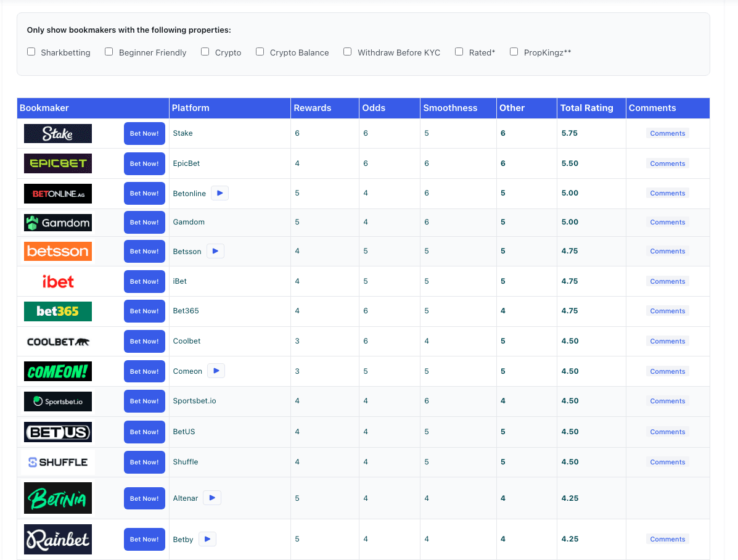The width and height of the screenshot is (738, 560).
Task: Click the Sportsbet.io logo
Action: [x=58, y=401]
